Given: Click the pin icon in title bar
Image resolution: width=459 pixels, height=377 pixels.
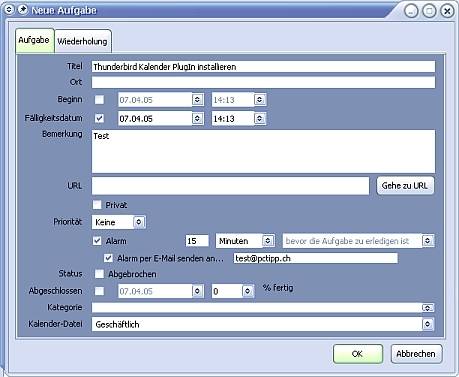Looking at the screenshot, I should coord(22,10).
